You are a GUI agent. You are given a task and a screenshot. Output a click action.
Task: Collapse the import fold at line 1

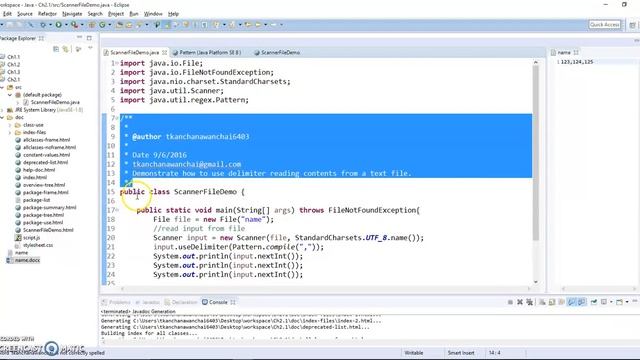point(117,63)
